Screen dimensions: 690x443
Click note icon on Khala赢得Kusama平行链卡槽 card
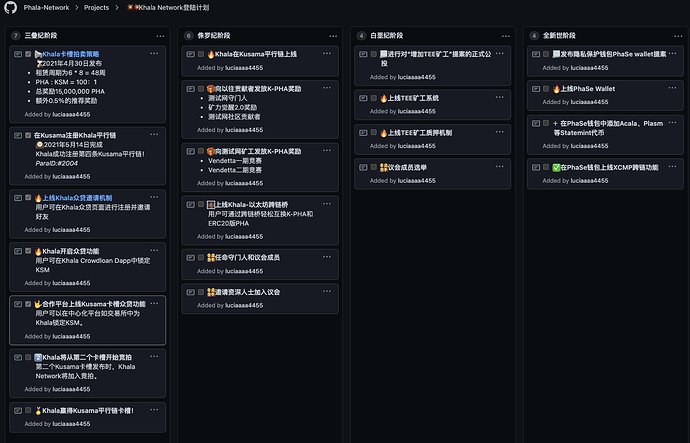point(18,410)
